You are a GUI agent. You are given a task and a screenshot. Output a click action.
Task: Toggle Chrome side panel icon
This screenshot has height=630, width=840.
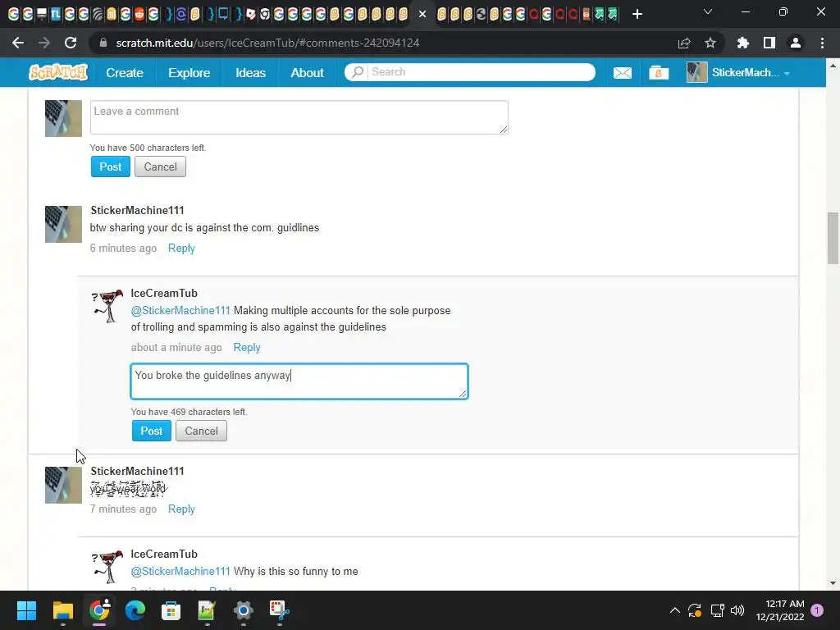tap(769, 43)
